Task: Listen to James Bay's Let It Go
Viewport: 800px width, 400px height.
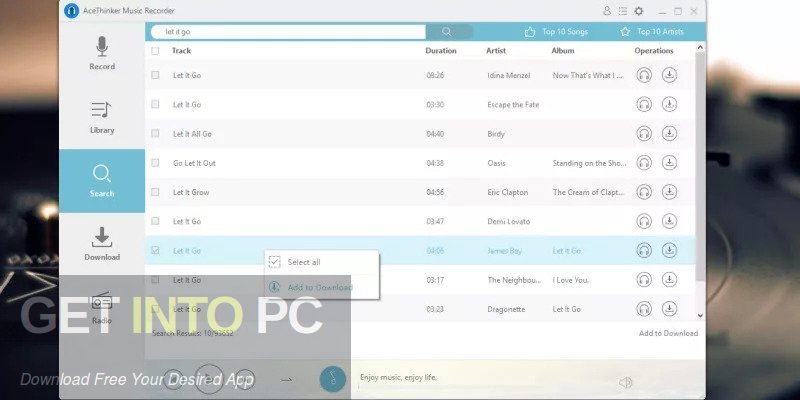Action: point(644,251)
